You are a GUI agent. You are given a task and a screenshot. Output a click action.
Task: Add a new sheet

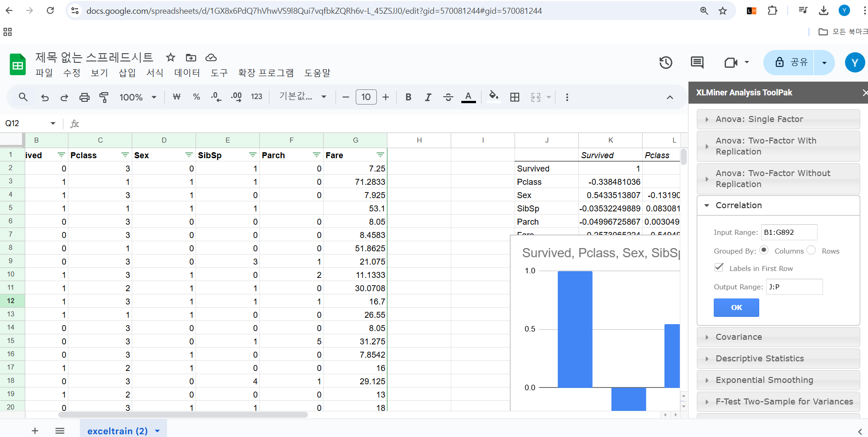[35, 431]
